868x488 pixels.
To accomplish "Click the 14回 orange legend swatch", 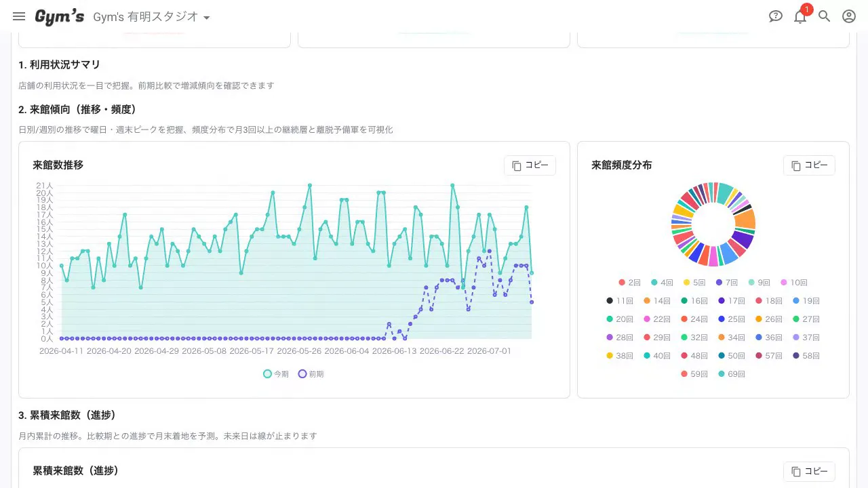I will click(x=647, y=301).
